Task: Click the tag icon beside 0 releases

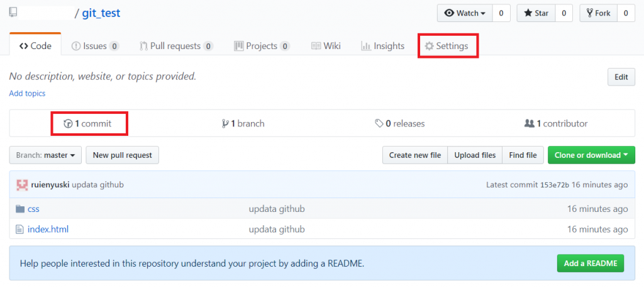Action: pos(379,123)
